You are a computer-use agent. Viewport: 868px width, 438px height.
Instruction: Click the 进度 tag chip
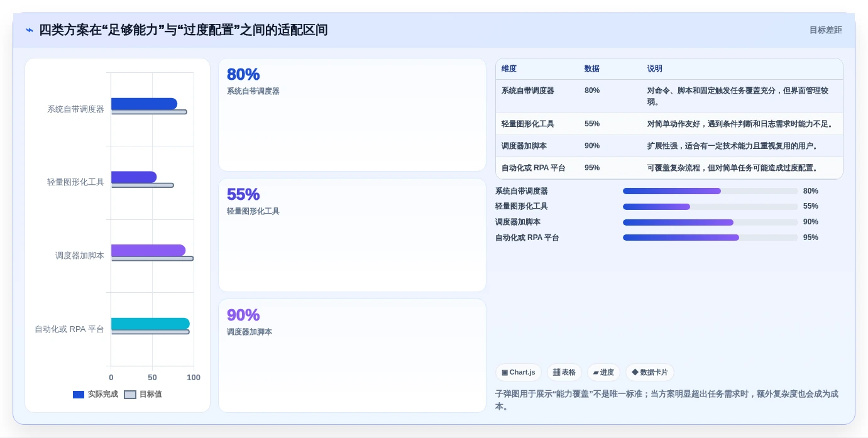click(603, 373)
